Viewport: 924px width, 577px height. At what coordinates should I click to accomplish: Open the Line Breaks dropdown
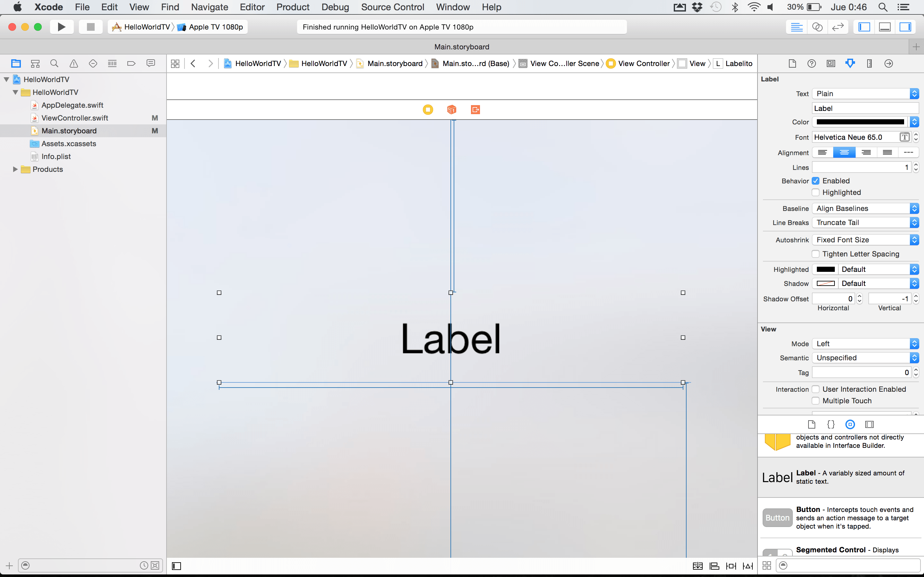(865, 222)
